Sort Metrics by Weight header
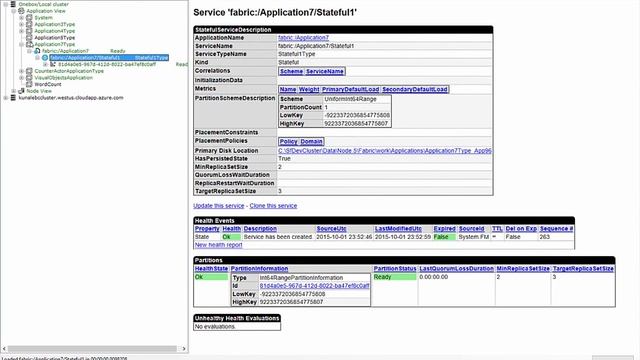 tap(309, 89)
